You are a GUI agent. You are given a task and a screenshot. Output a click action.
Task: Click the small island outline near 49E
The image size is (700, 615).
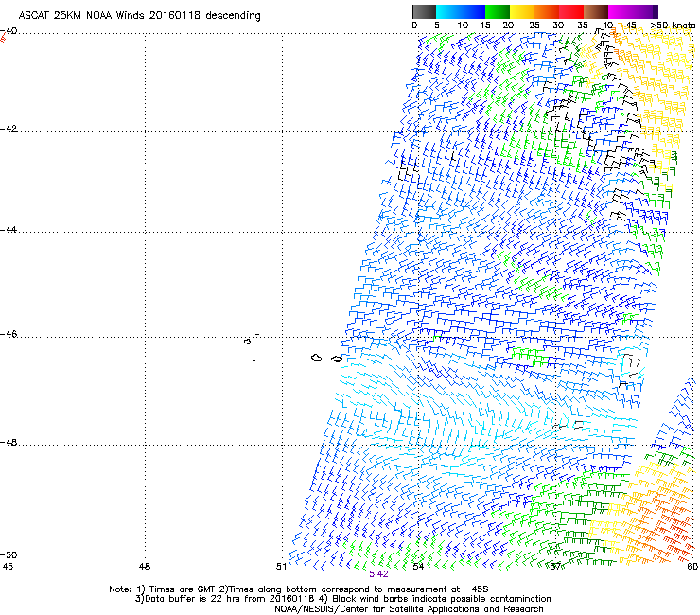pos(248,342)
